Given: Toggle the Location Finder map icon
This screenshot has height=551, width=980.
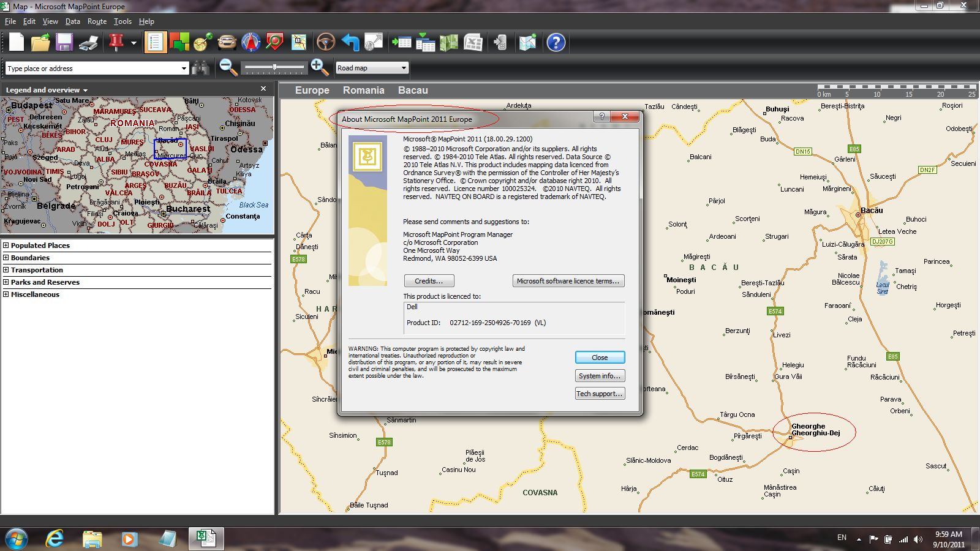Looking at the screenshot, I should 299,42.
